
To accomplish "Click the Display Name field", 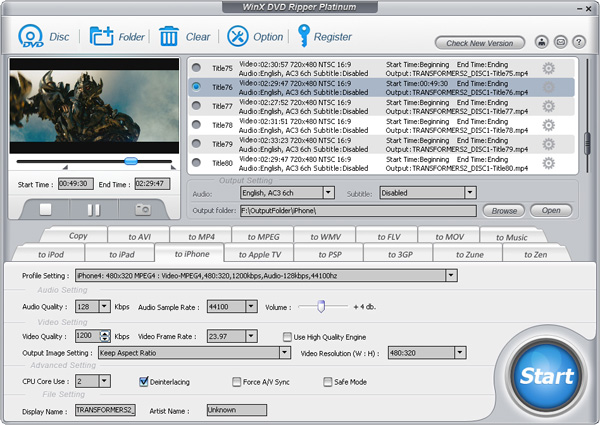I will (x=105, y=410).
